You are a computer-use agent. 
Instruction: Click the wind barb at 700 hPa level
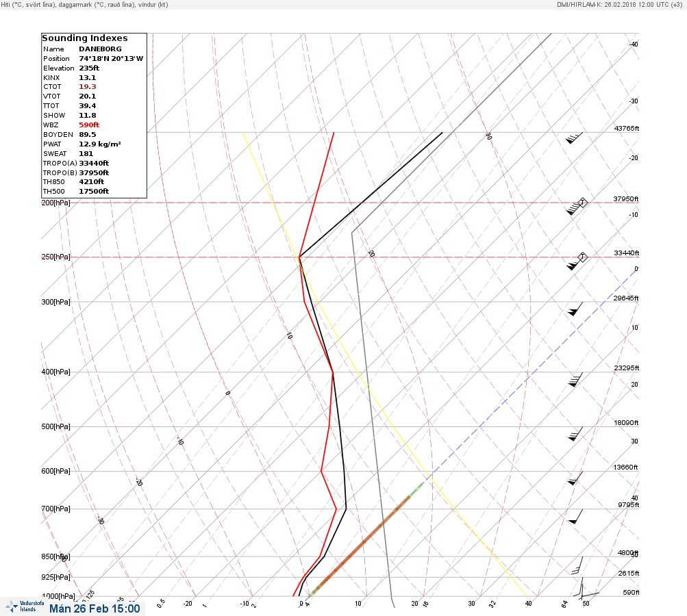[575, 516]
